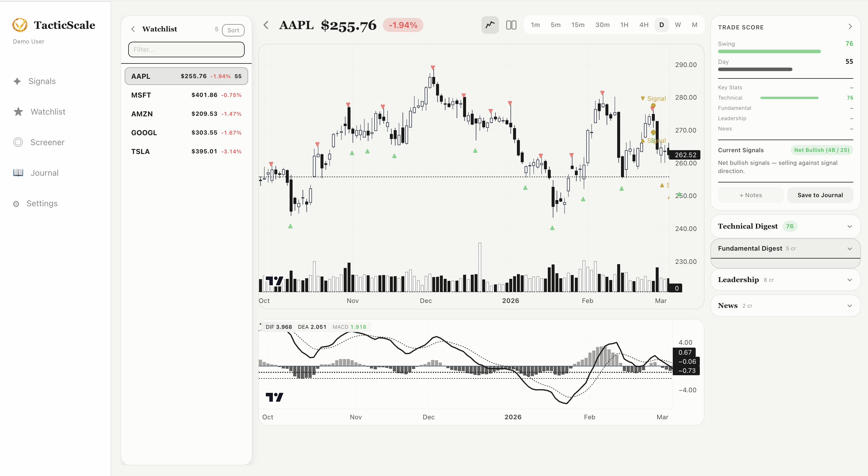
Task: Click the watchlist Filter input field
Action: (x=186, y=49)
